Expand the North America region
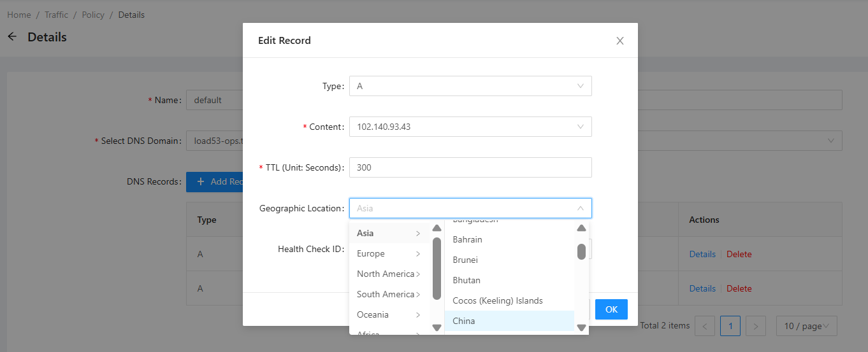Viewport: 868px width, 352px height. point(387,274)
